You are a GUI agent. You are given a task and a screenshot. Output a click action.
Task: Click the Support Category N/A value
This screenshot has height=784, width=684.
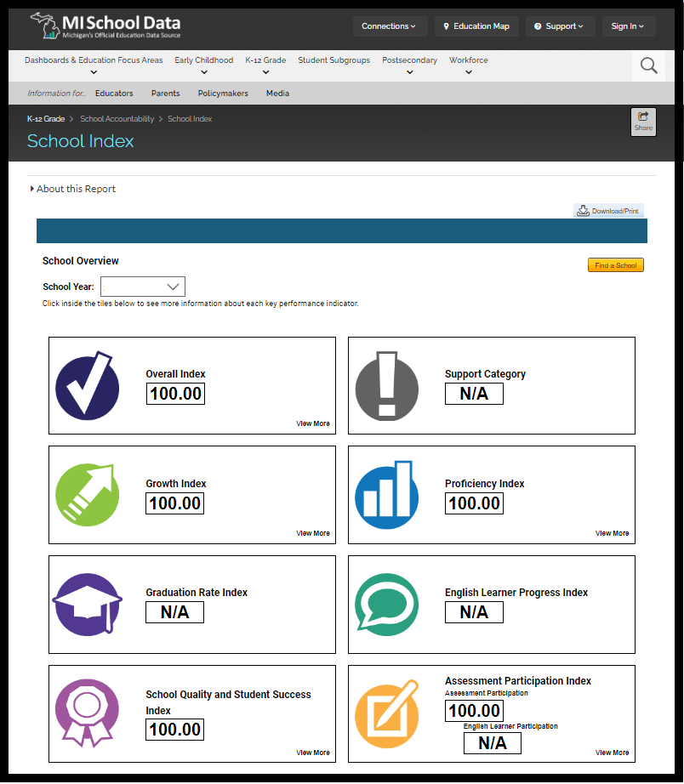point(474,394)
